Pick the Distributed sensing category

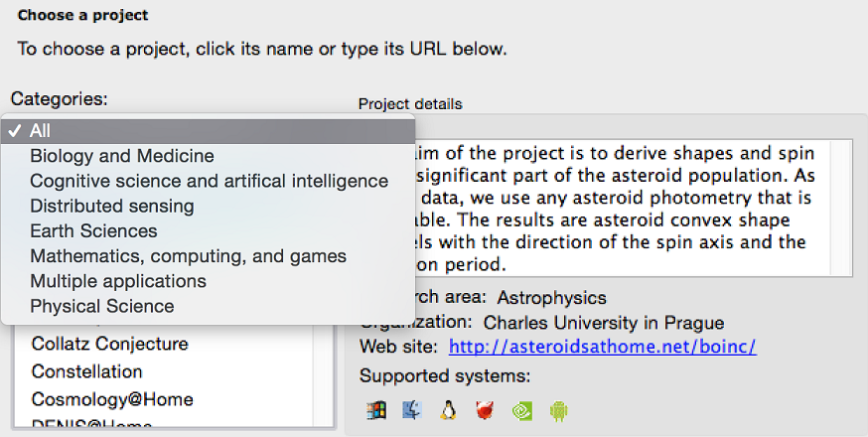tap(112, 206)
